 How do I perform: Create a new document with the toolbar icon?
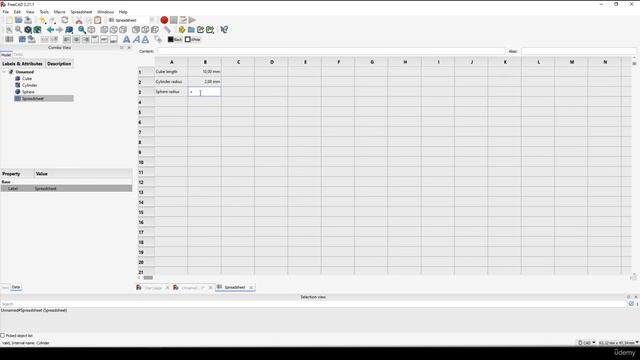[x=9, y=20]
